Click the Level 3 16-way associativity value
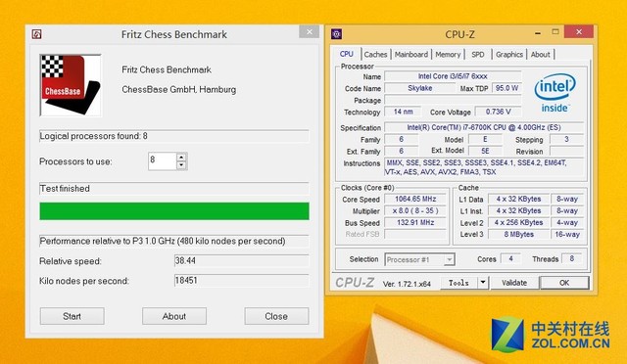 [x=567, y=235]
